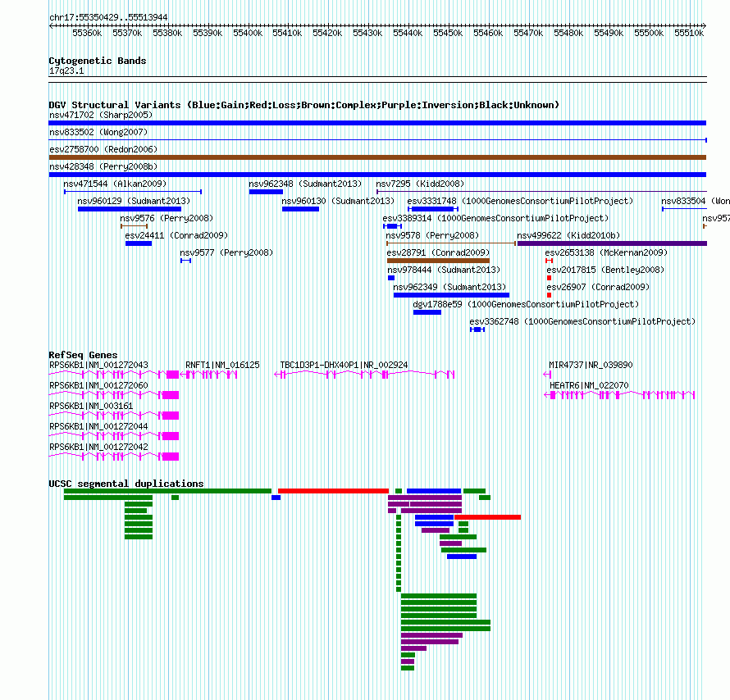Click the esv26907 (Conrad2009) label
The image size is (730, 700).
598,287
